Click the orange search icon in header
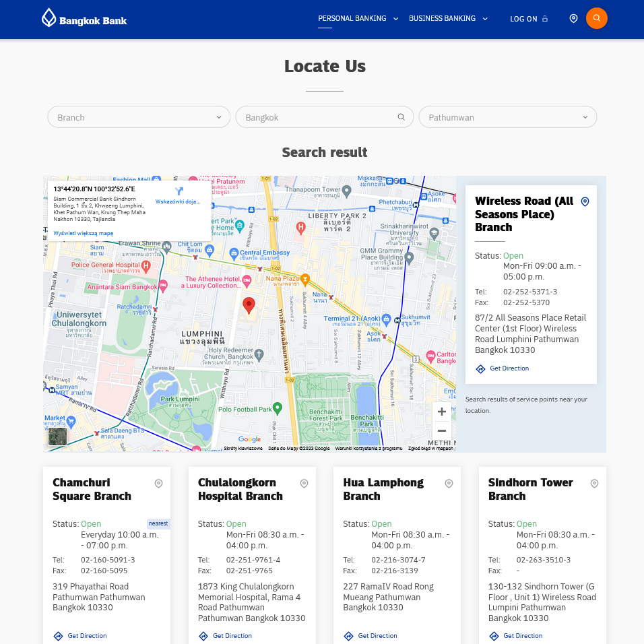 (x=596, y=18)
